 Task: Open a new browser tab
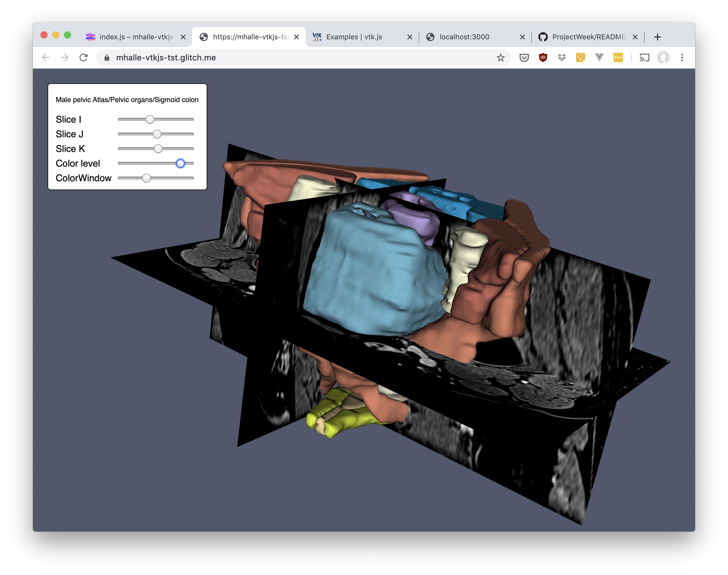pos(657,37)
